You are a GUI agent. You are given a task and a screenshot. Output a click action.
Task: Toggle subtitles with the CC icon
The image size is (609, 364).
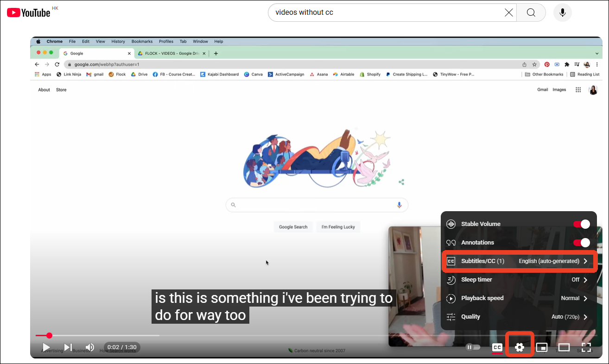pyautogui.click(x=497, y=347)
